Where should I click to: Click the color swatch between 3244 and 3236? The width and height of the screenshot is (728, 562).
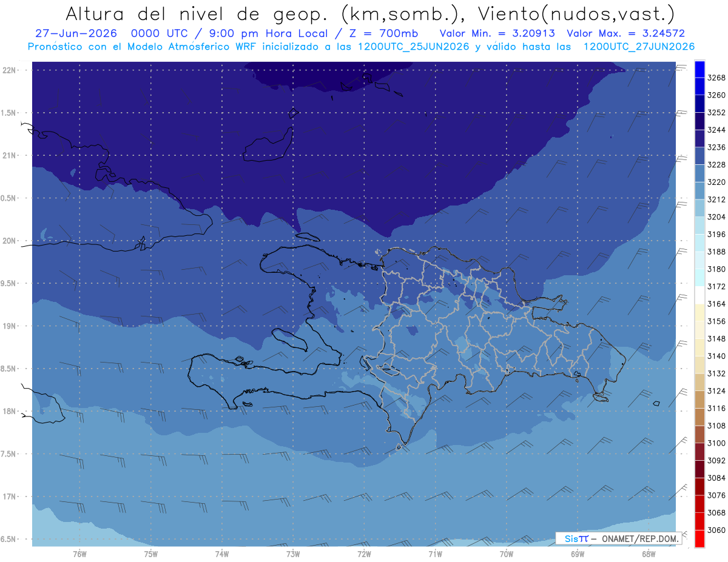click(699, 138)
